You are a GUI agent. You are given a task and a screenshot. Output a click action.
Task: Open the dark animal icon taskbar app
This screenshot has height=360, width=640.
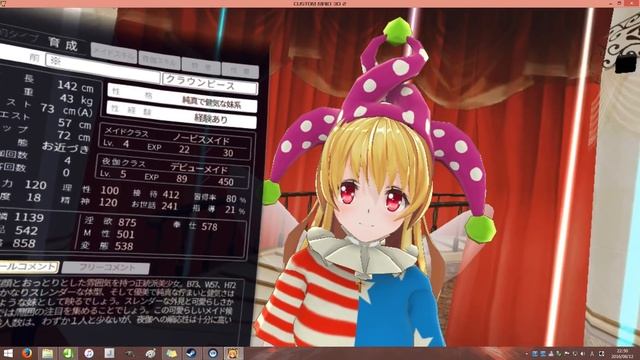coord(130,353)
